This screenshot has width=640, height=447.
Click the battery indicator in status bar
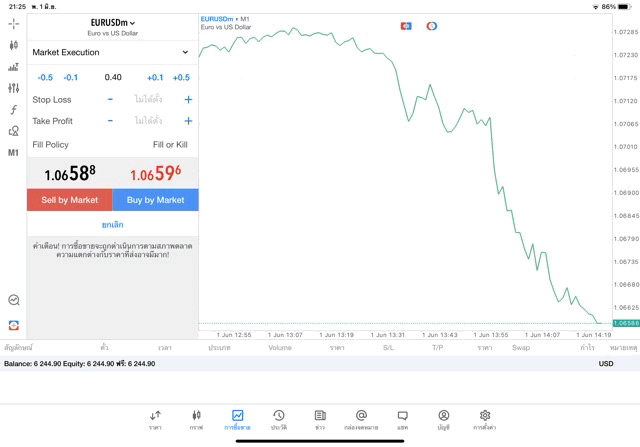[x=625, y=7]
